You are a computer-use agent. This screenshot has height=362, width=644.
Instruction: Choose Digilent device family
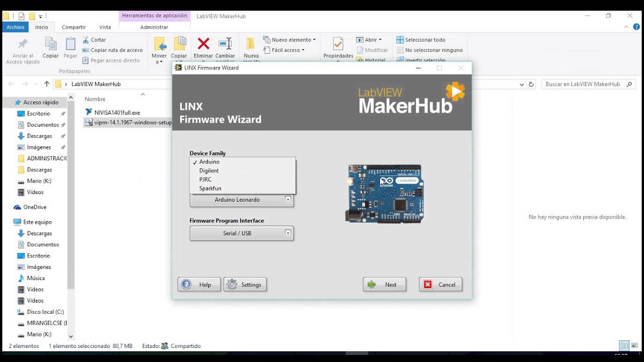pyautogui.click(x=242, y=171)
